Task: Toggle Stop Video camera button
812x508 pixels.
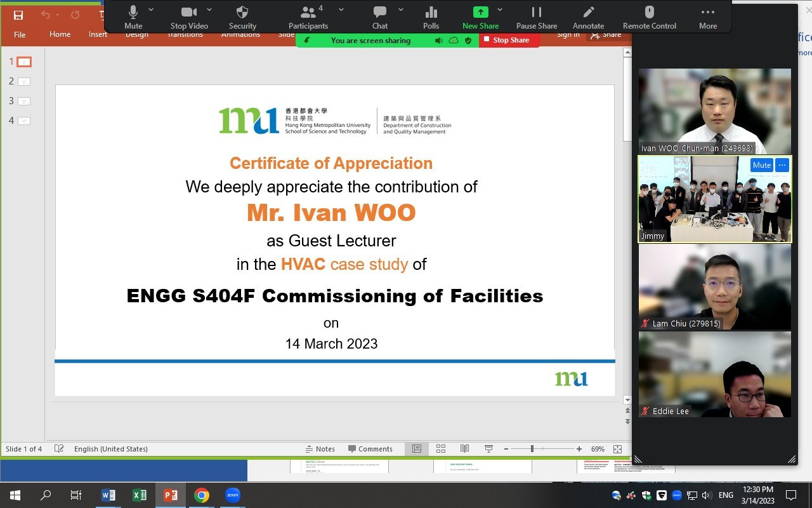Action: pos(189,17)
